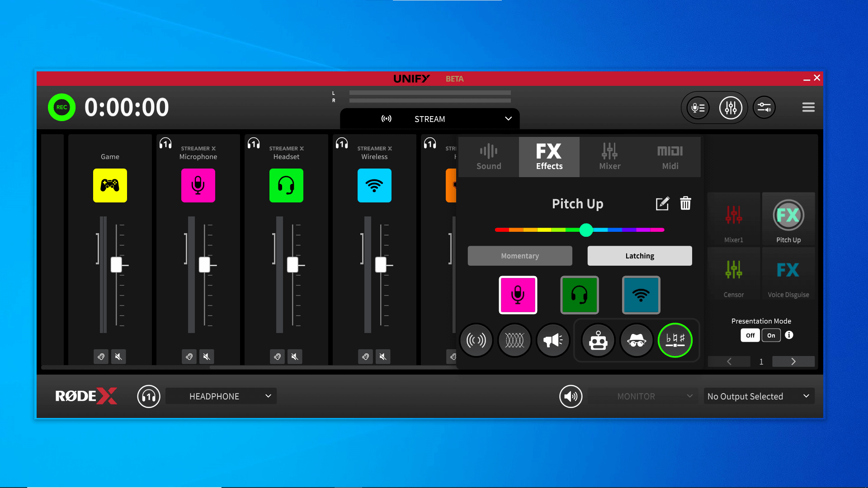Click the Voice Disguise FX icon

pos(788,274)
